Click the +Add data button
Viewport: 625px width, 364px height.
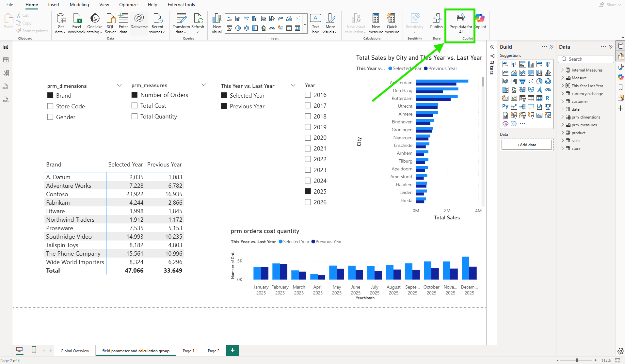(526, 145)
